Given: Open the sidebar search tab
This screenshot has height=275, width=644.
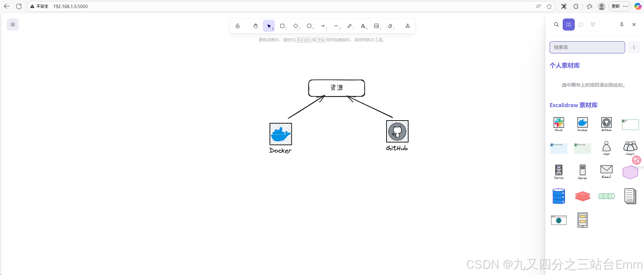Looking at the screenshot, I should coord(557,25).
